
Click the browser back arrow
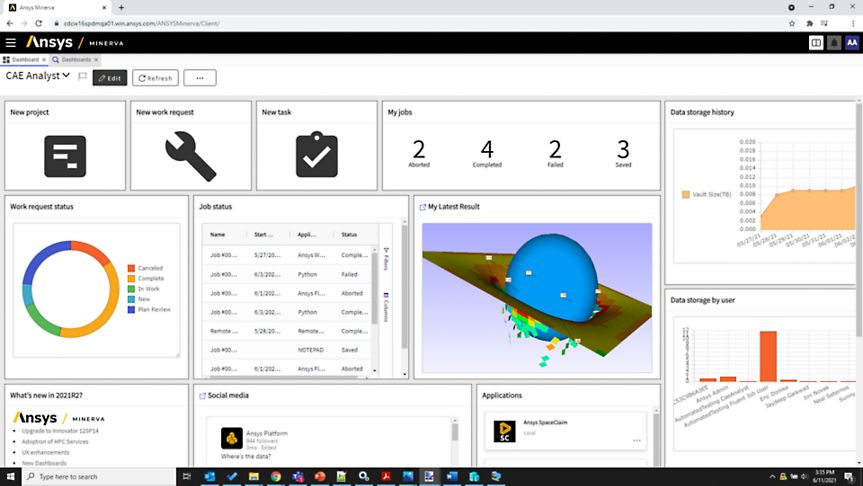(9, 23)
